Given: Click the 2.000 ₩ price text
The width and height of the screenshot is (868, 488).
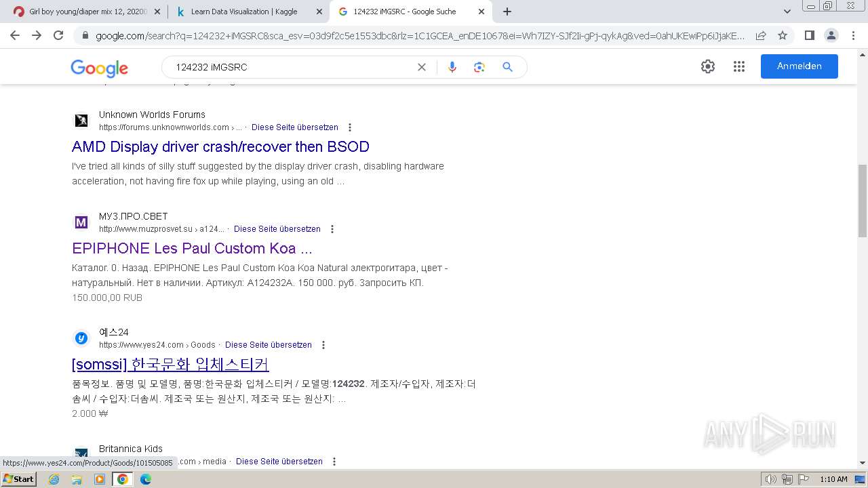Looking at the screenshot, I should (90, 413).
